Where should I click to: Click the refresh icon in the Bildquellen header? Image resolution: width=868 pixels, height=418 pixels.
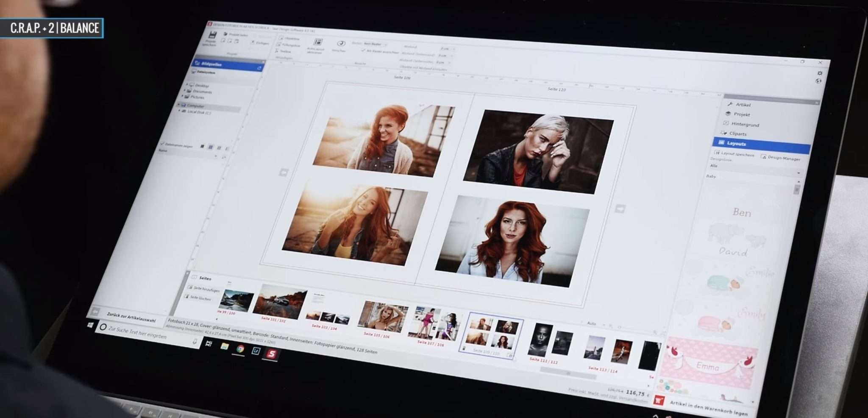tap(259, 68)
